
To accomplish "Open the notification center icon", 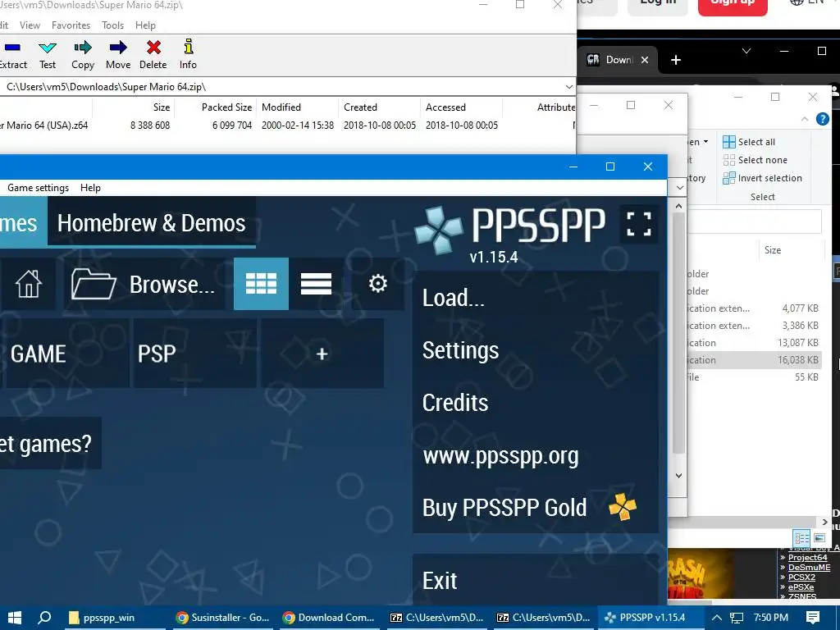I will [813, 618].
